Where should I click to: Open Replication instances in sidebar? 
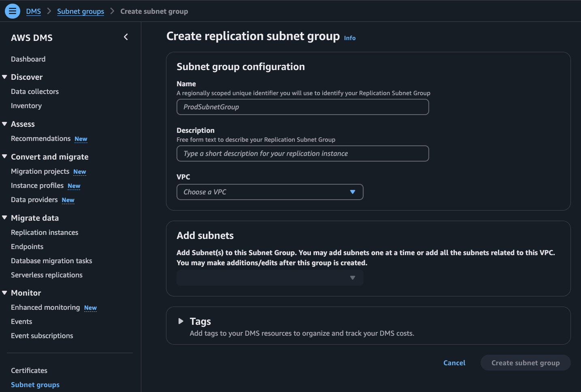[45, 232]
